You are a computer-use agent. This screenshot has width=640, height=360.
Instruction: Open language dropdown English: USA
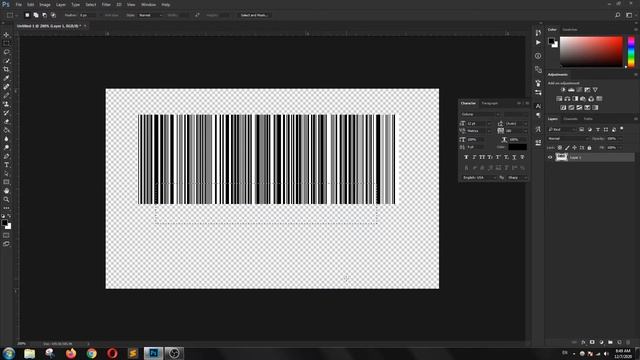point(479,178)
